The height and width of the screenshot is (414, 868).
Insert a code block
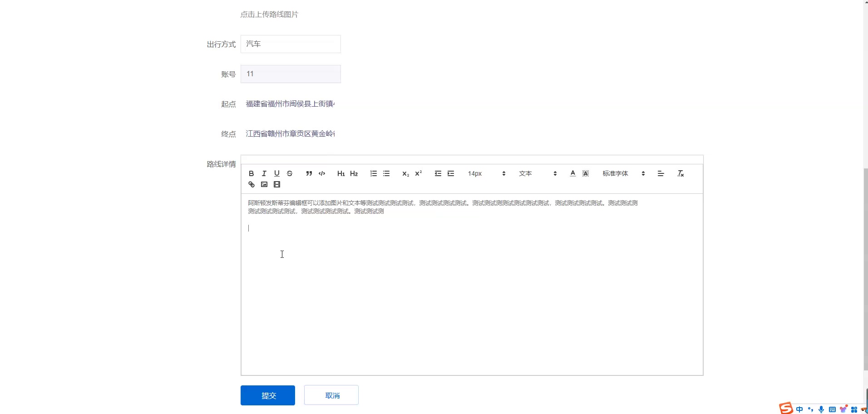click(322, 173)
